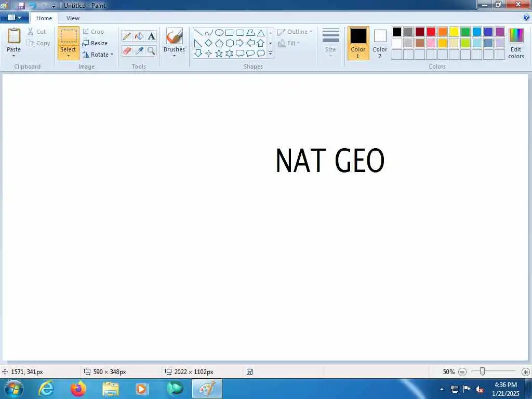This screenshot has width=532, height=399.
Task: Open Internet Explorer from the taskbar
Action: (46, 389)
